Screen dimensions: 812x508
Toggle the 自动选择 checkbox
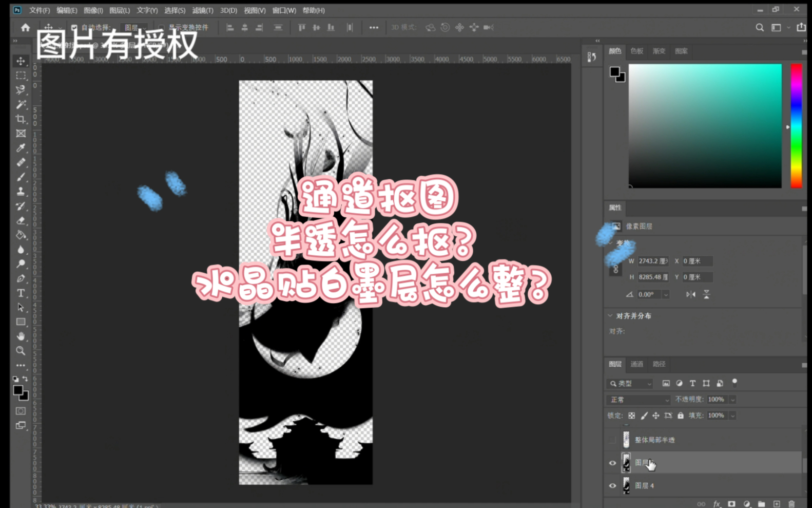pyautogui.click(x=74, y=27)
